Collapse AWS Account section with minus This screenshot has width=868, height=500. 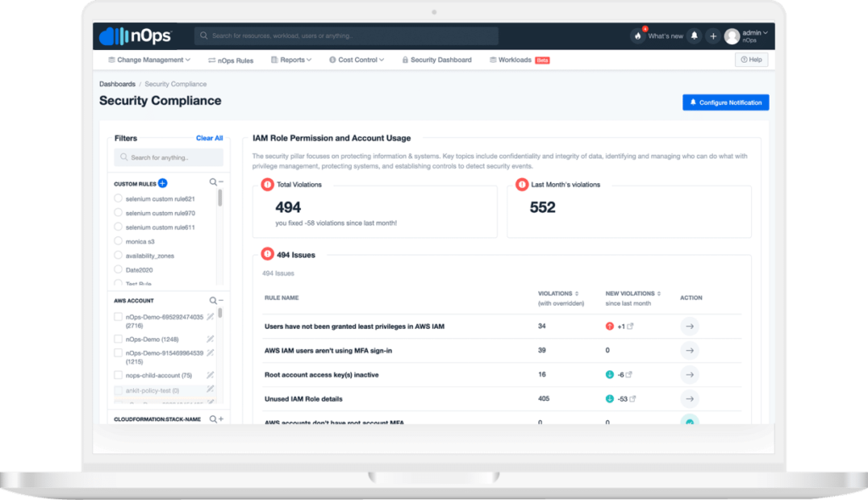click(221, 301)
